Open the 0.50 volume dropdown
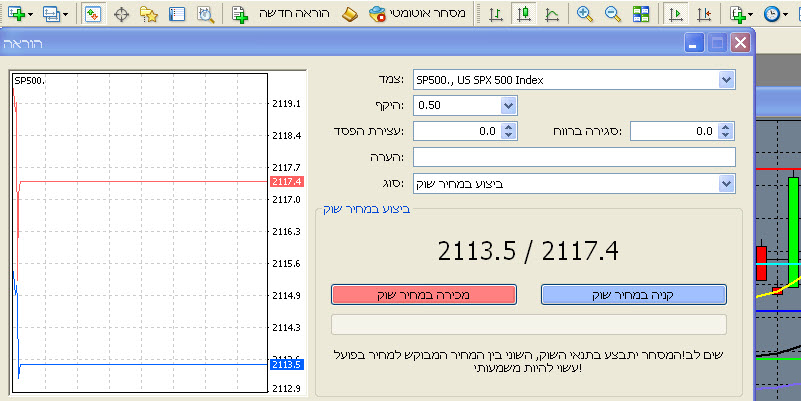The height and width of the screenshot is (401, 801). [x=507, y=105]
